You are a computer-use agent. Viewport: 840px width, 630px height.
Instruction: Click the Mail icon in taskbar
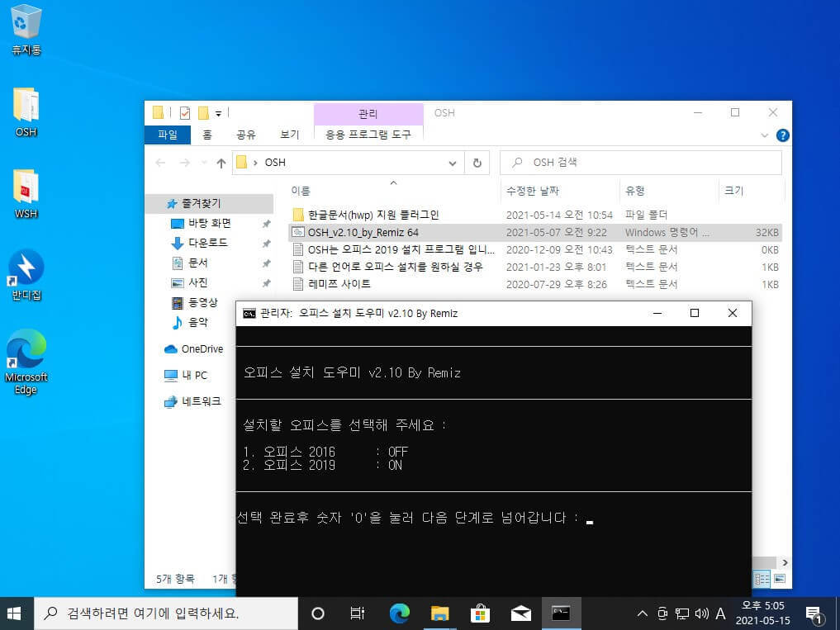520,613
